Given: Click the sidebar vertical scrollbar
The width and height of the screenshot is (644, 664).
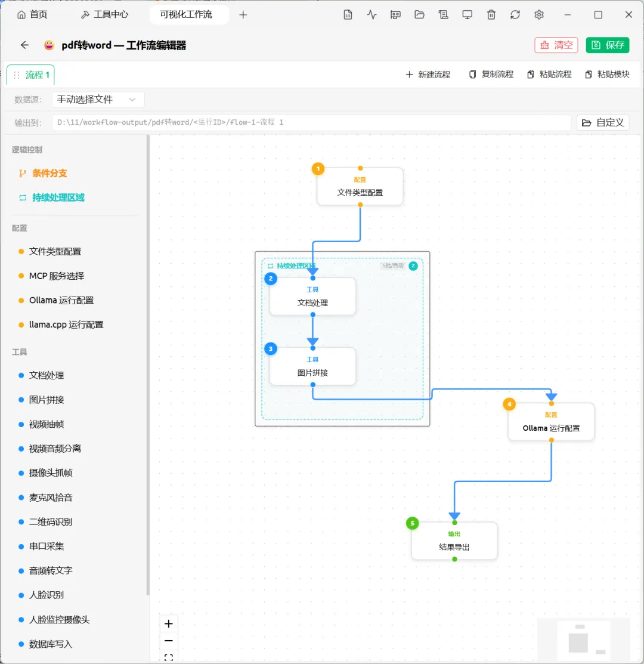Looking at the screenshot, I should point(148,365).
